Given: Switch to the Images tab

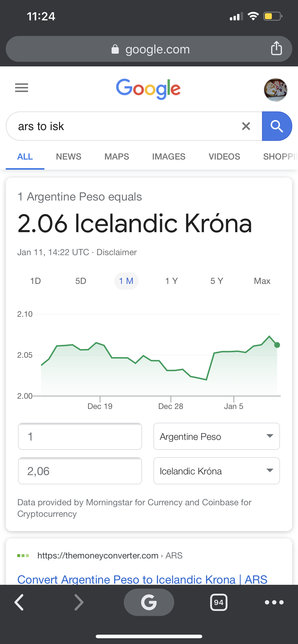Looking at the screenshot, I should pyautogui.click(x=169, y=157).
